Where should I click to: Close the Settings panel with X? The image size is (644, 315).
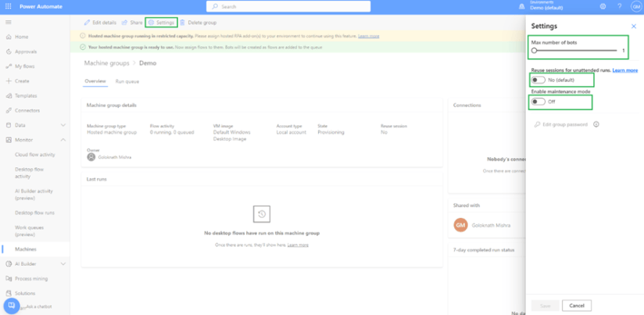pos(634,27)
